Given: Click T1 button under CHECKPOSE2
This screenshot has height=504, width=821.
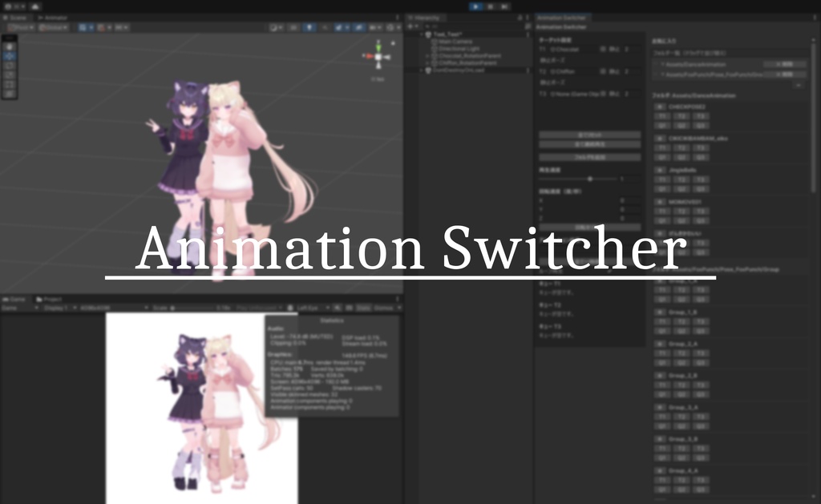Looking at the screenshot, I should pyautogui.click(x=663, y=116).
